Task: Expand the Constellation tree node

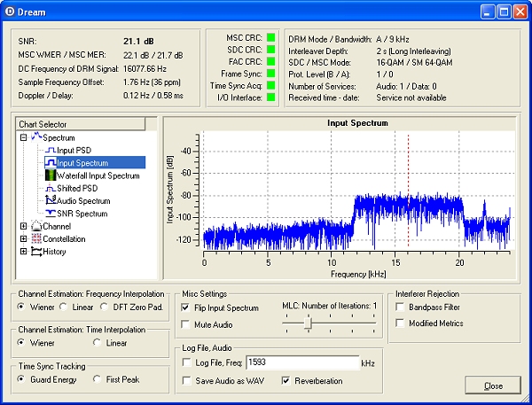Action: [x=24, y=238]
